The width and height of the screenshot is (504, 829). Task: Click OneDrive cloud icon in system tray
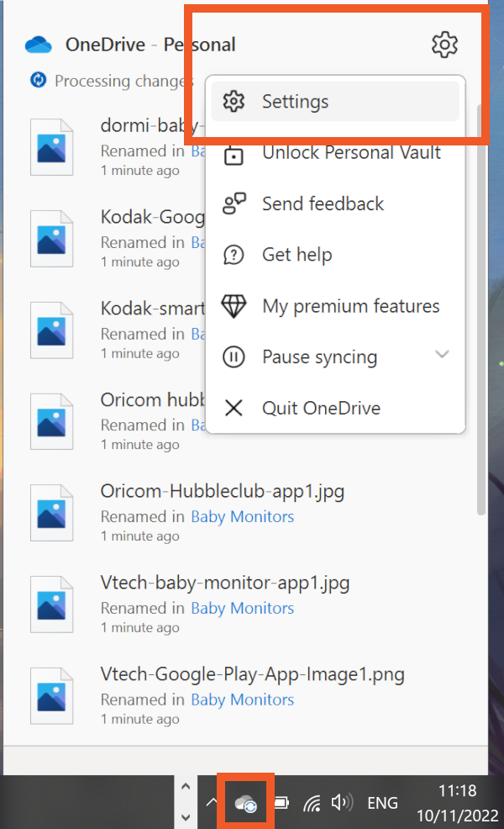pos(244,803)
